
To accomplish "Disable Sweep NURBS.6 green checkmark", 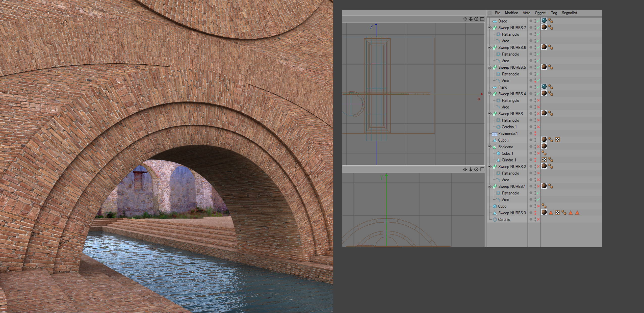I will pyautogui.click(x=538, y=47).
